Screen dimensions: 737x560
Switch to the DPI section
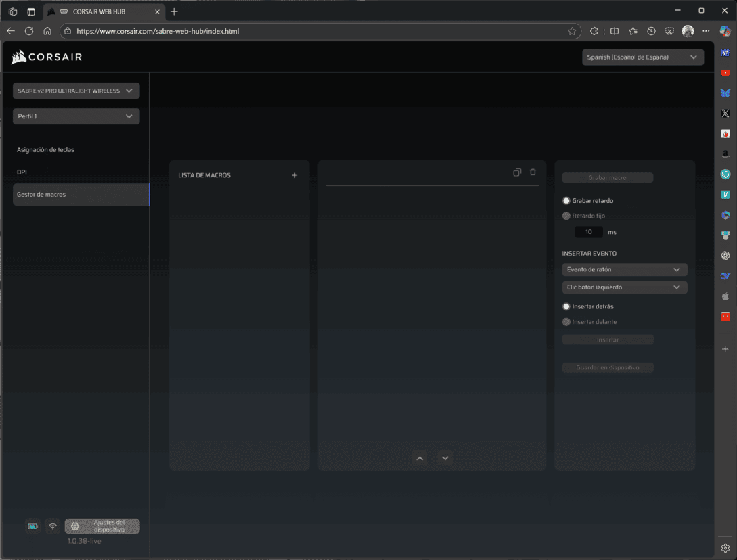click(x=22, y=172)
